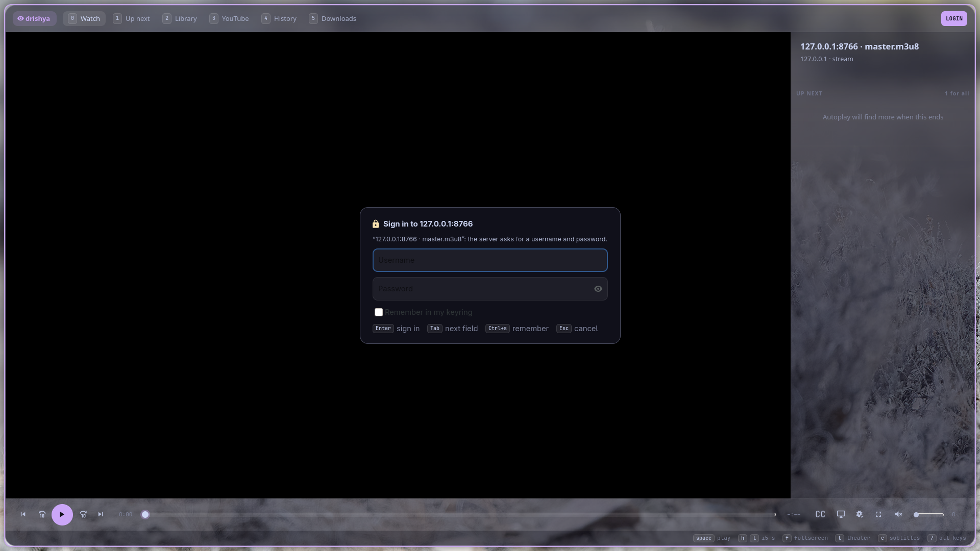Click the 'fullscreen' shortcut hint

(x=805, y=538)
